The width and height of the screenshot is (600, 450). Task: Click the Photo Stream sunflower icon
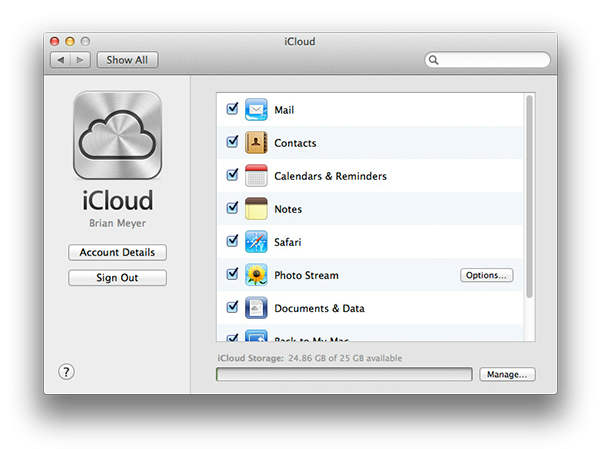tap(256, 275)
